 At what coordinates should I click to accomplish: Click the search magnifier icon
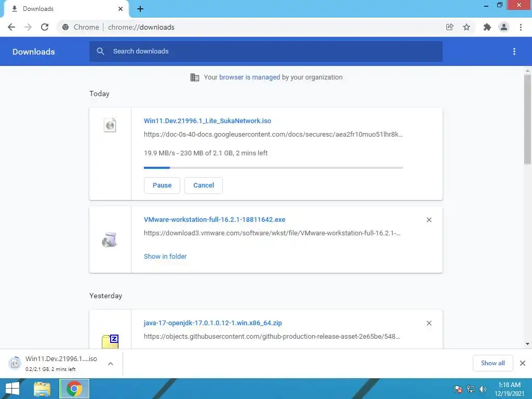[x=100, y=51]
